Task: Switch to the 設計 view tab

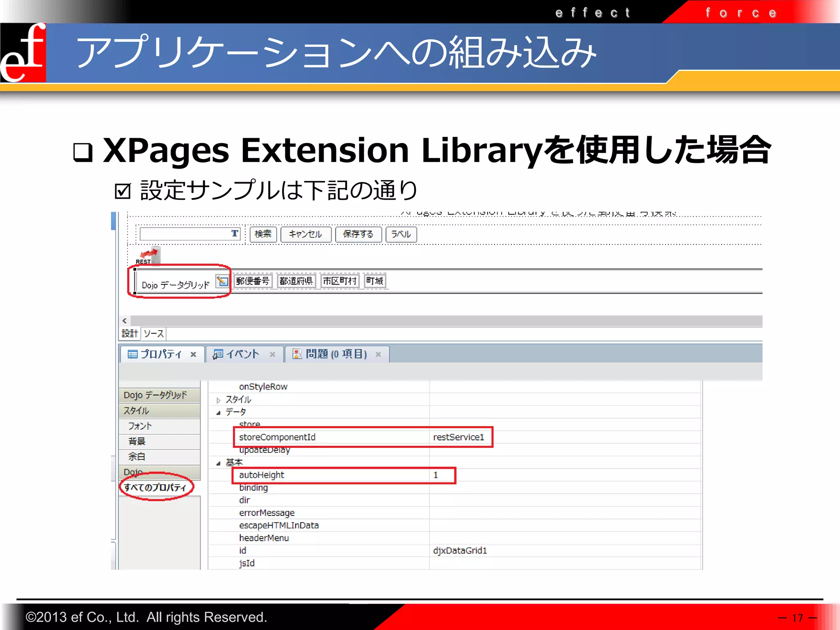Action: [x=130, y=333]
